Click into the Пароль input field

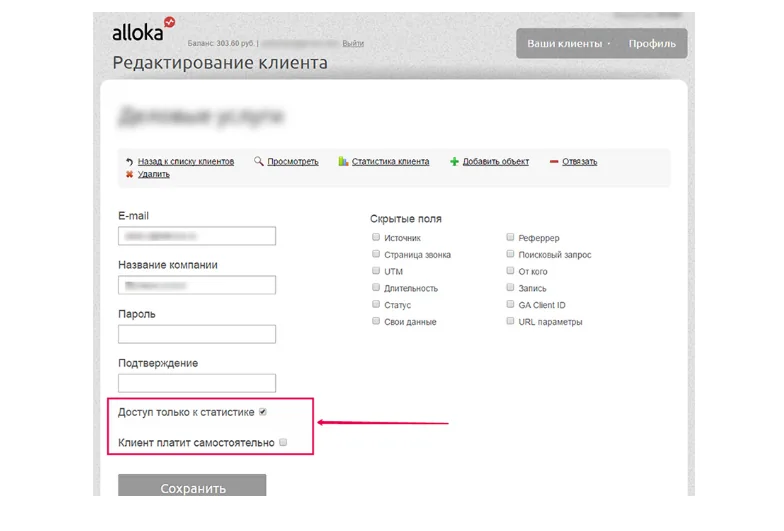click(196, 334)
